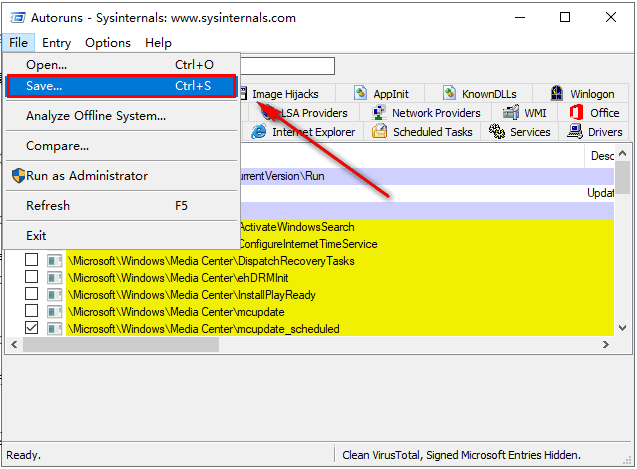
Task: Click the CurrentVersion\Run registry header row
Action: (x=427, y=176)
